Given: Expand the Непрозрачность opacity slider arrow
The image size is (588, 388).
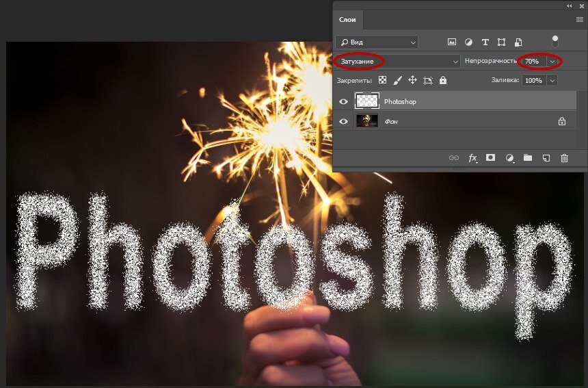Looking at the screenshot, I should click(552, 61).
